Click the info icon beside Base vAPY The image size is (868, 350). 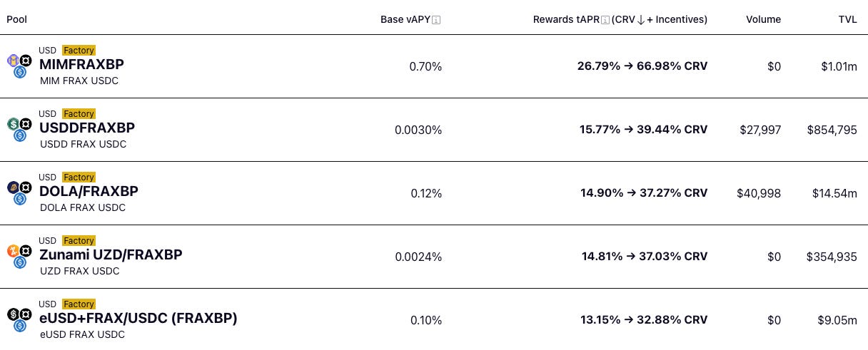tap(437, 20)
